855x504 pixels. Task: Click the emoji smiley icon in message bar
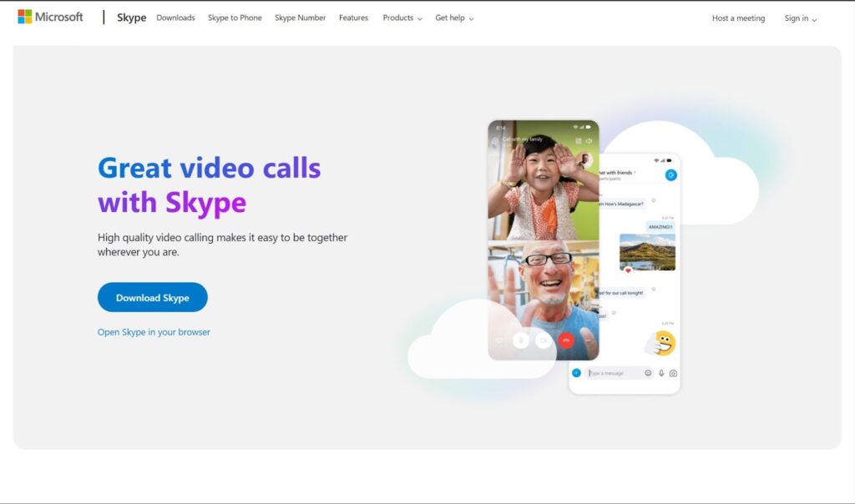coord(648,373)
